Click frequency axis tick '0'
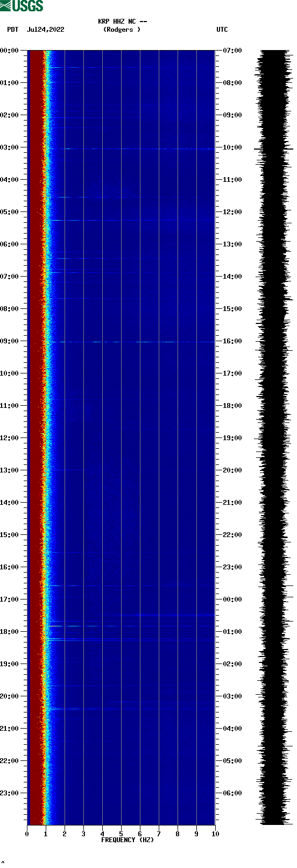This screenshot has width=297, height=868. point(27,834)
